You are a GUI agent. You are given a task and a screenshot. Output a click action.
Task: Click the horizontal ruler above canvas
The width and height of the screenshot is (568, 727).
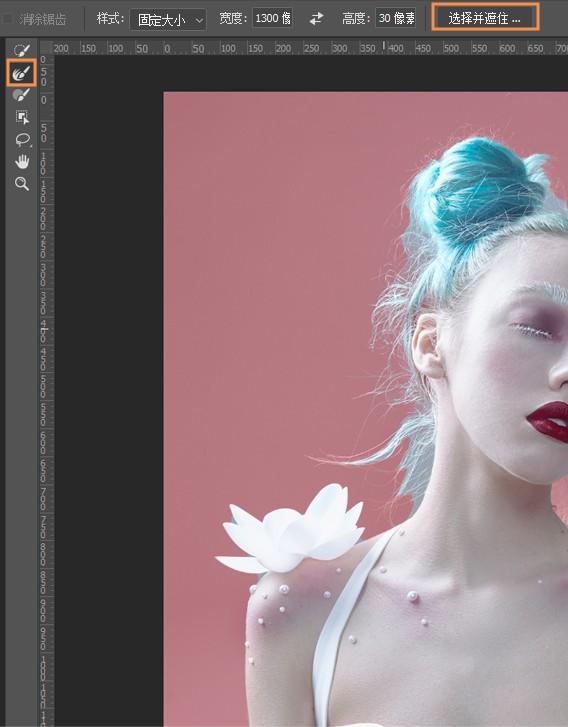(x=304, y=48)
